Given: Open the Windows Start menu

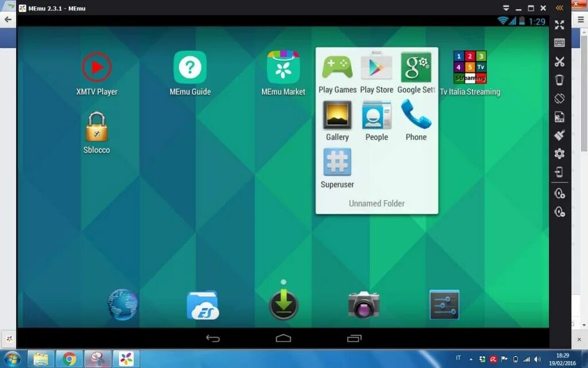Looking at the screenshot, I should (x=13, y=359).
